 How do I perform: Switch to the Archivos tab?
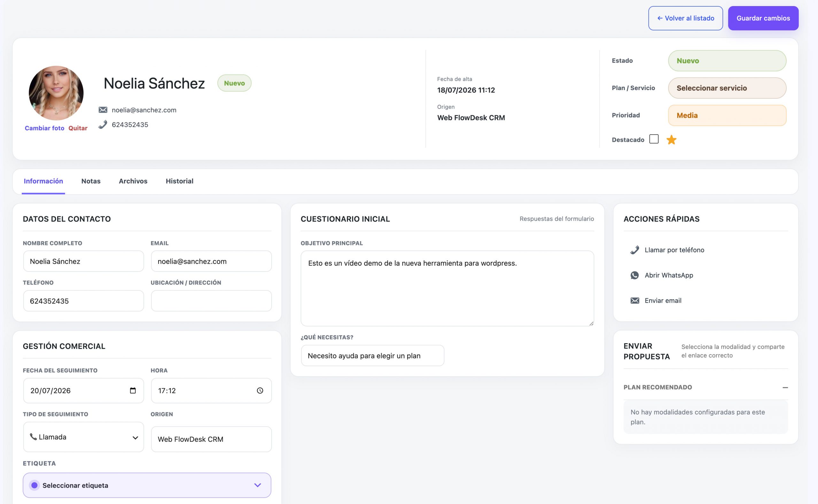[133, 181]
